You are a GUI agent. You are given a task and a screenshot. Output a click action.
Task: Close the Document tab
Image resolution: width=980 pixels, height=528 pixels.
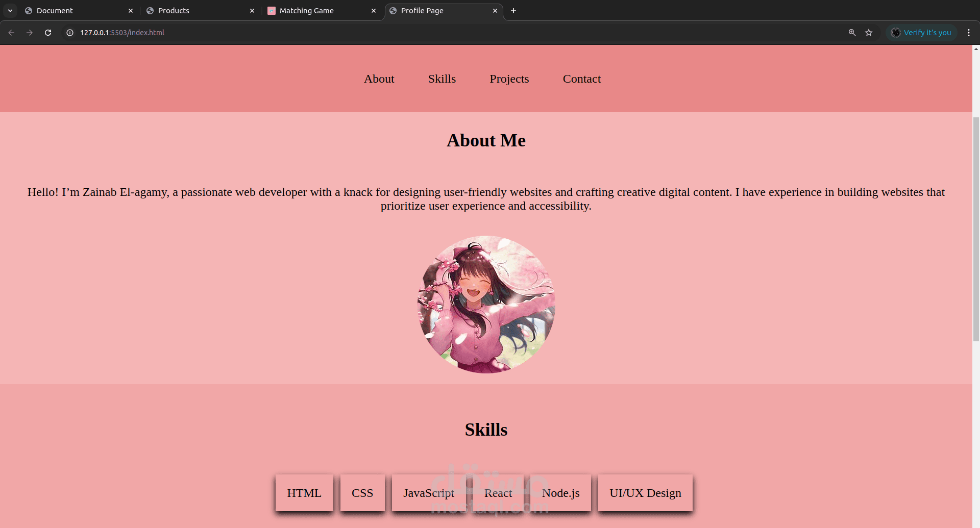coord(131,11)
